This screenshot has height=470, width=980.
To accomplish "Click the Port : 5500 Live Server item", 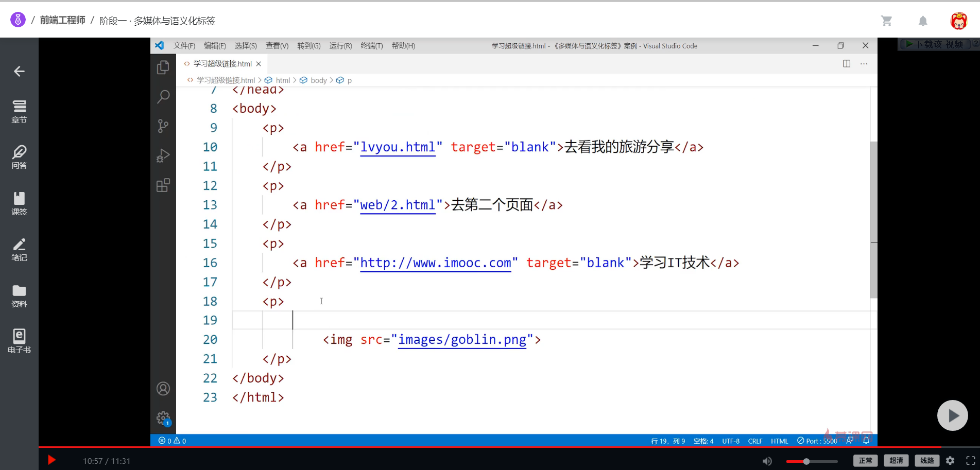I will tap(817, 441).
